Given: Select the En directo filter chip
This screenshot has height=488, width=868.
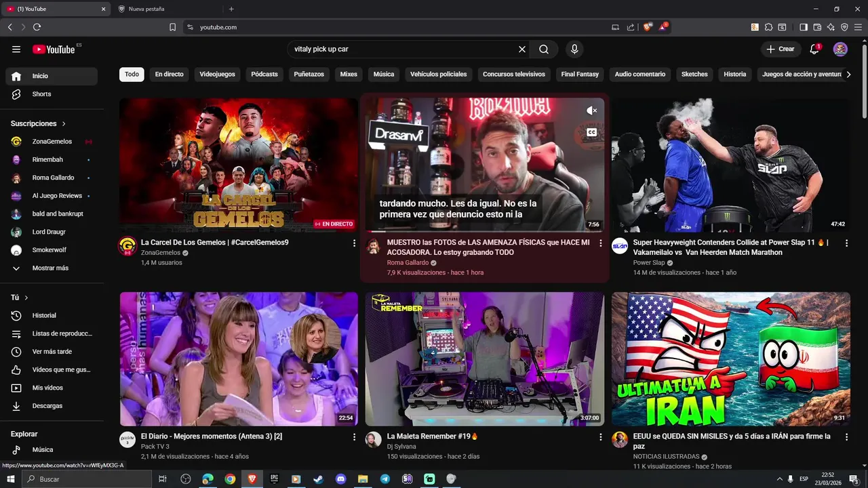Looking at the screenshot, I should pos(169,75).
